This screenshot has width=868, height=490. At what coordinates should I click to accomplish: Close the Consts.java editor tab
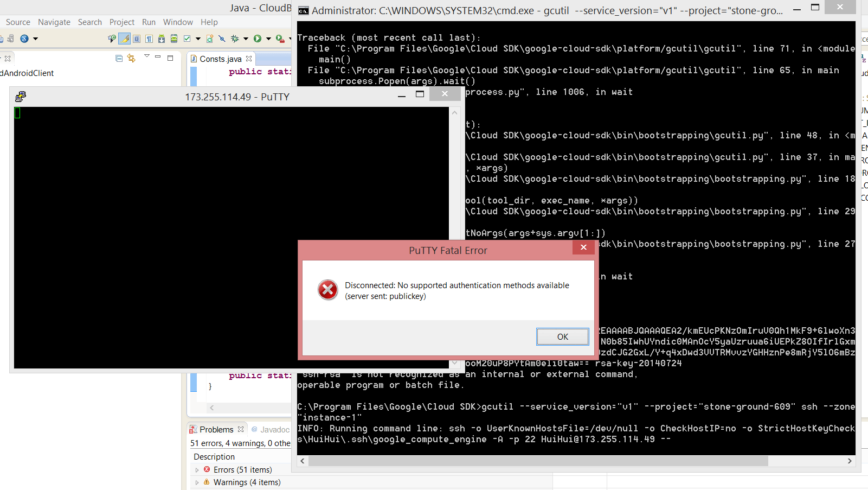(249, 59)
